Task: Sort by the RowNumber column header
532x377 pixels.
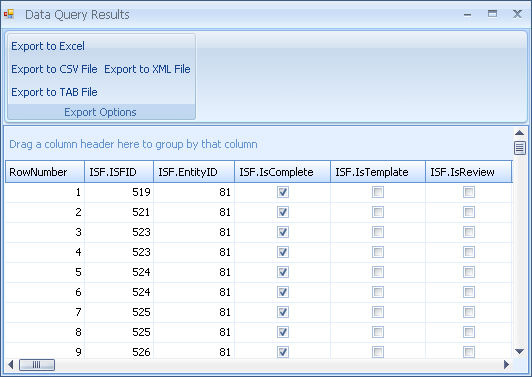Action: pyautogui.click(x=45, y=172)
